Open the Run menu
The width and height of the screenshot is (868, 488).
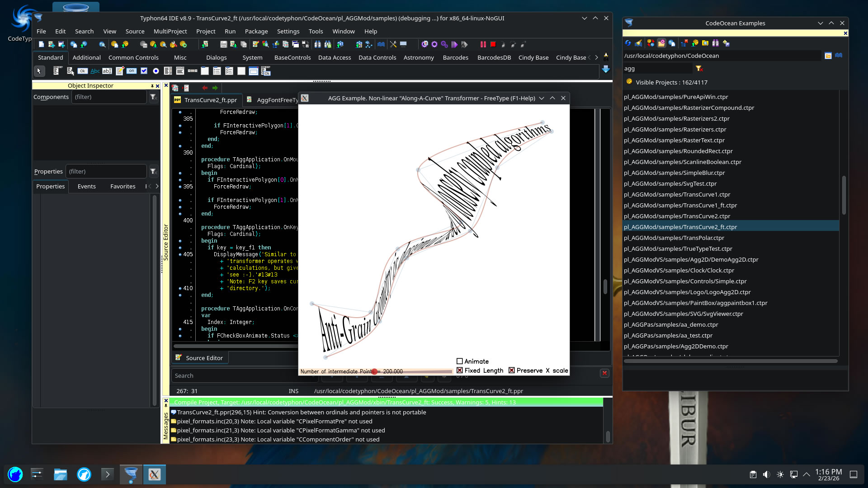click(x=230, y=31)
